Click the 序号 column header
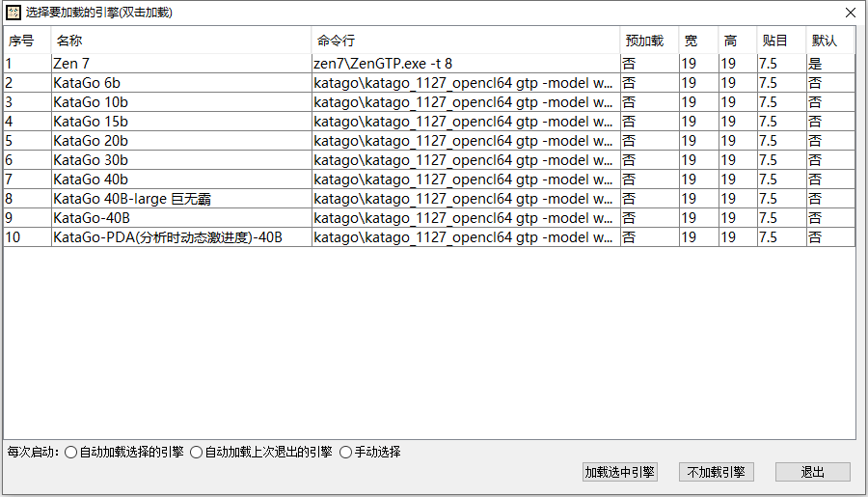 pos(21,41)
